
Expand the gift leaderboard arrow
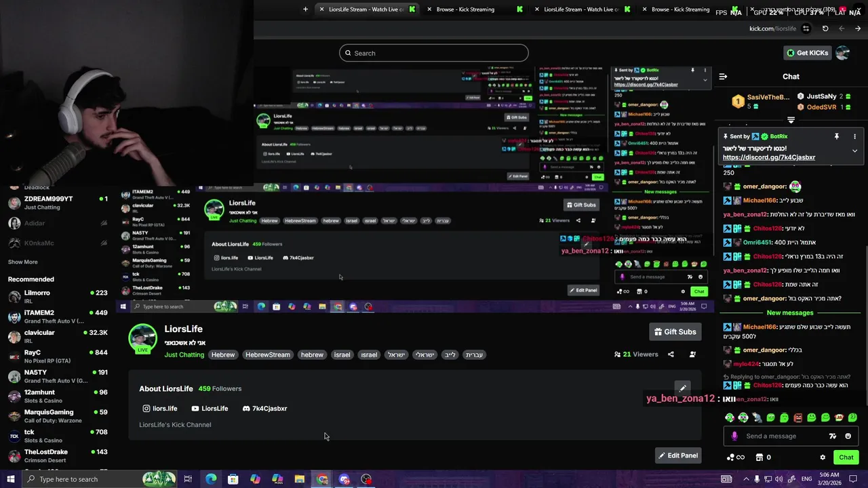pyautogui.click(x=791, y=120)
